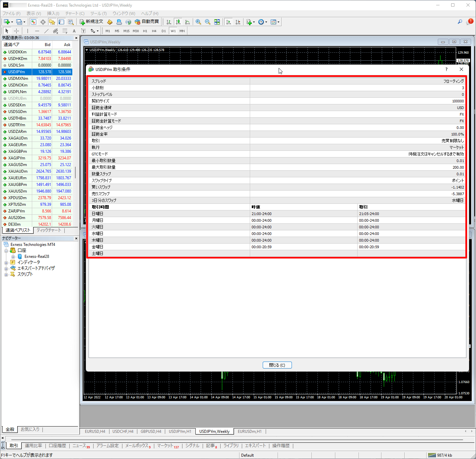Open the red notification chat icon
Screen dimensions: 476x459
[x=469, y=22]
